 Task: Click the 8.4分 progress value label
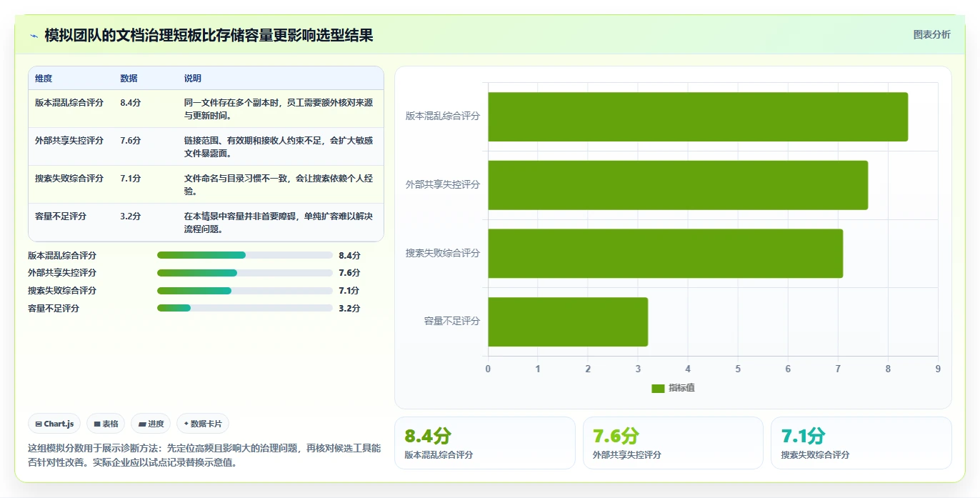(x=349, y=256)
